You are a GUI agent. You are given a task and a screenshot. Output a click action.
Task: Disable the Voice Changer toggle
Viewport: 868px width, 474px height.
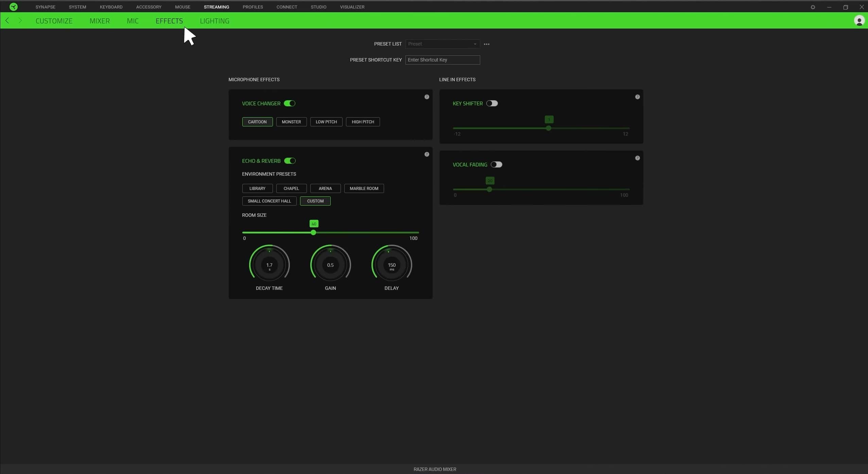point(290,103)
